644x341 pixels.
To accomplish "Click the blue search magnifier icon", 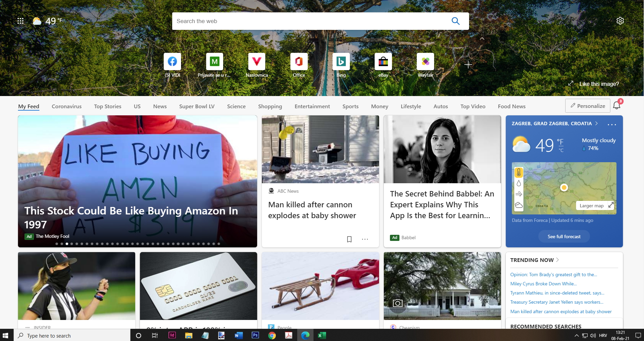I will pyautogui.click(x=455, y=21).
